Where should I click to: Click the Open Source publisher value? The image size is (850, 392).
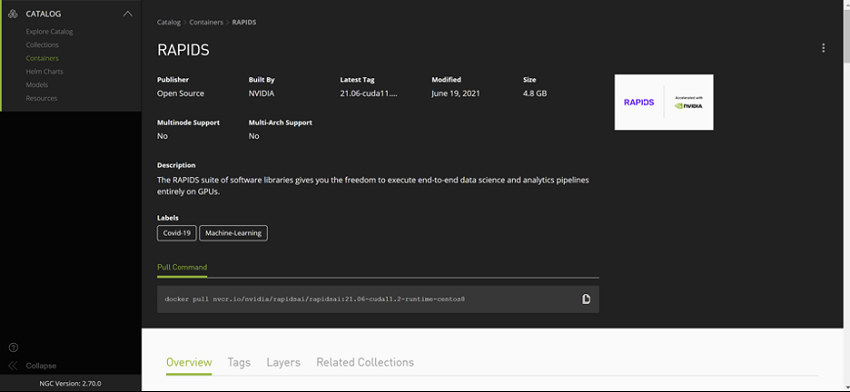coord(181,93)
